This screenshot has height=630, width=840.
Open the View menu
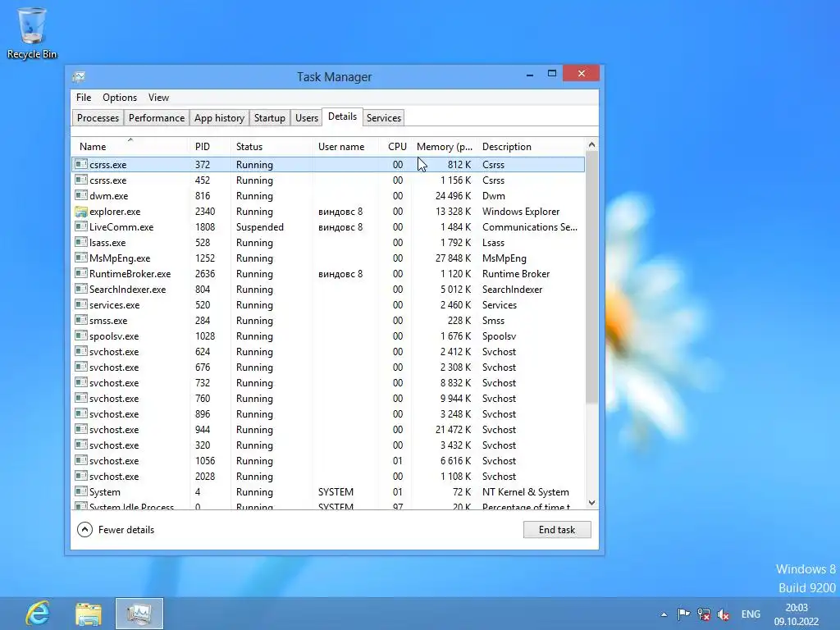click(158, 98)
